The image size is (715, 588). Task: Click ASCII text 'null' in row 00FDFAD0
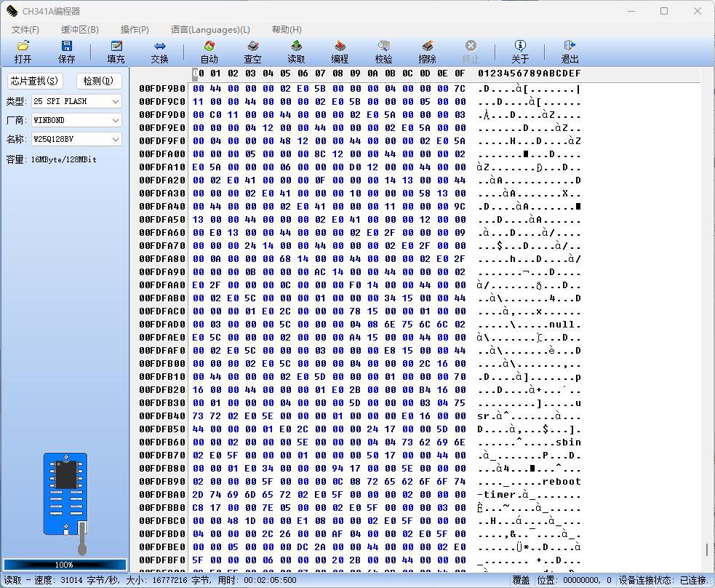pyautogui.click(x=562, y=325)
